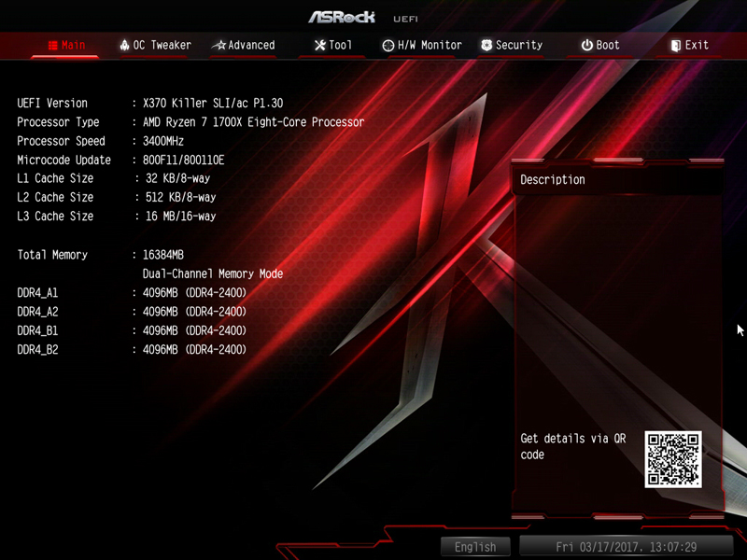The height and width of the screenshot is (560, 747).
Task: Click 'X370 Killer SLI/ac P1.30' value
Action: pos(213,103)
